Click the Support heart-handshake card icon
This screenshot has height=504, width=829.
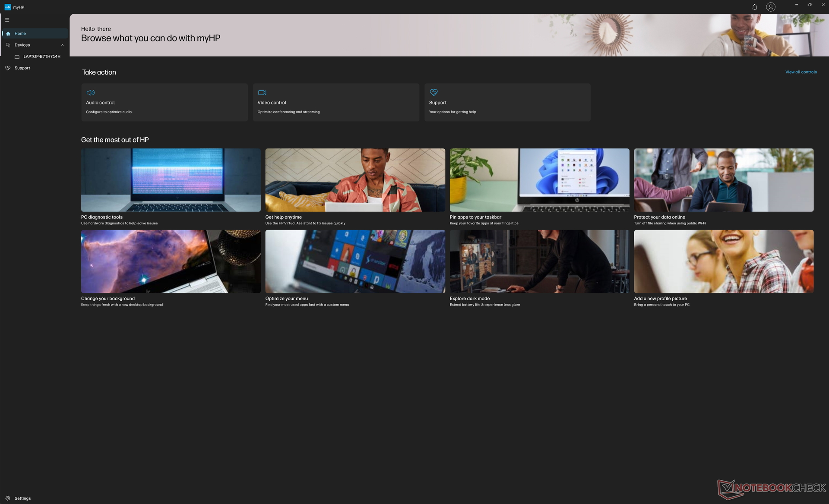coord(433,92)
